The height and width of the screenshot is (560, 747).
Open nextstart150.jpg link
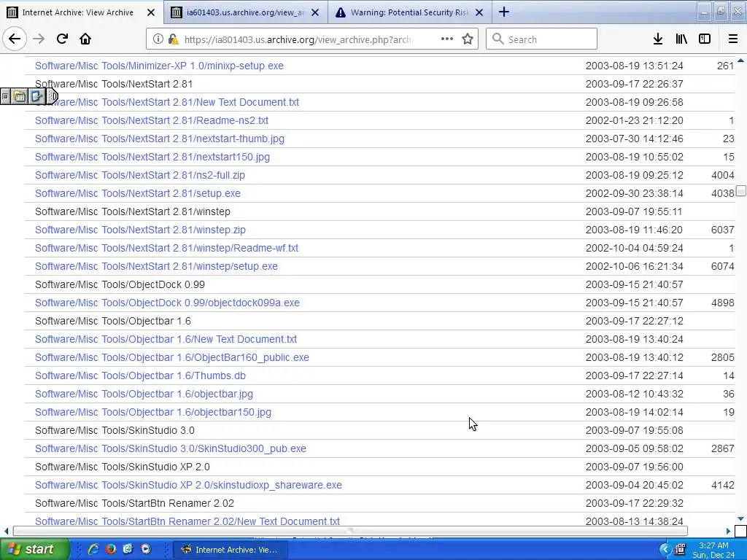[152, 157]
